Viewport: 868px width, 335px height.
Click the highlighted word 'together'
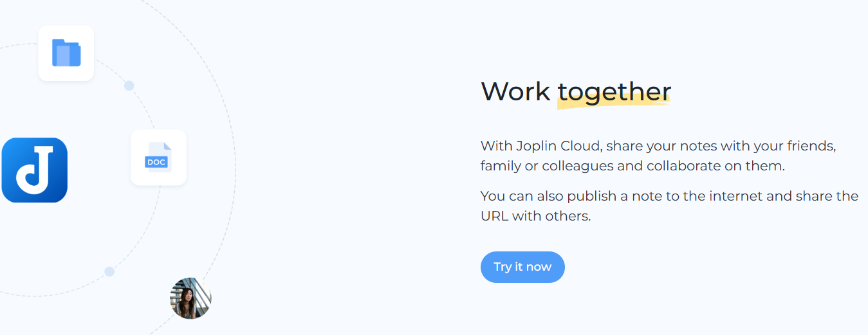click(614, 92)
